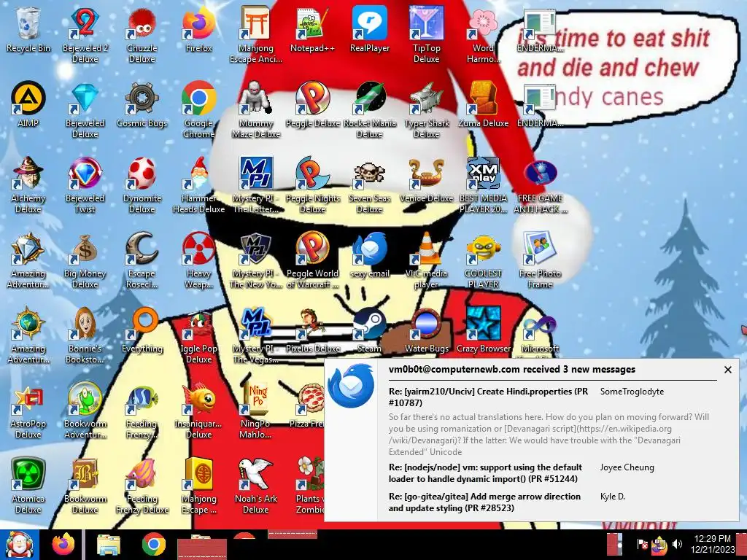This screenshot has height=560, width=747.
Task: Open Unciv Create Hindi.properties message
Action: (488, 397)
